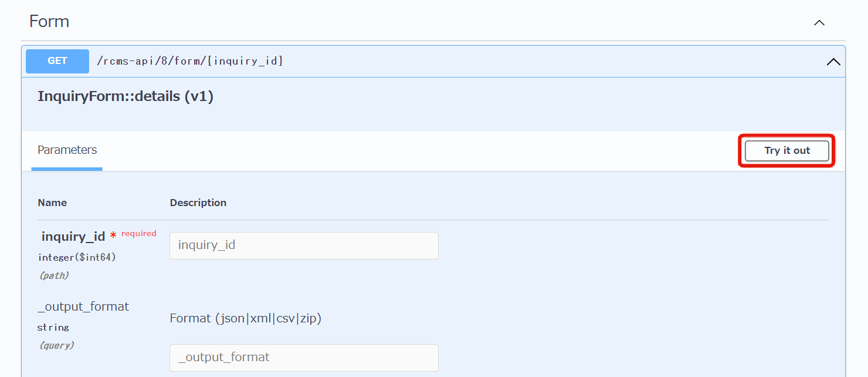Click the Format (json|xml|csv|zip) description
Viewport: 868px width, 377px height.
click(x=246, y=318)
